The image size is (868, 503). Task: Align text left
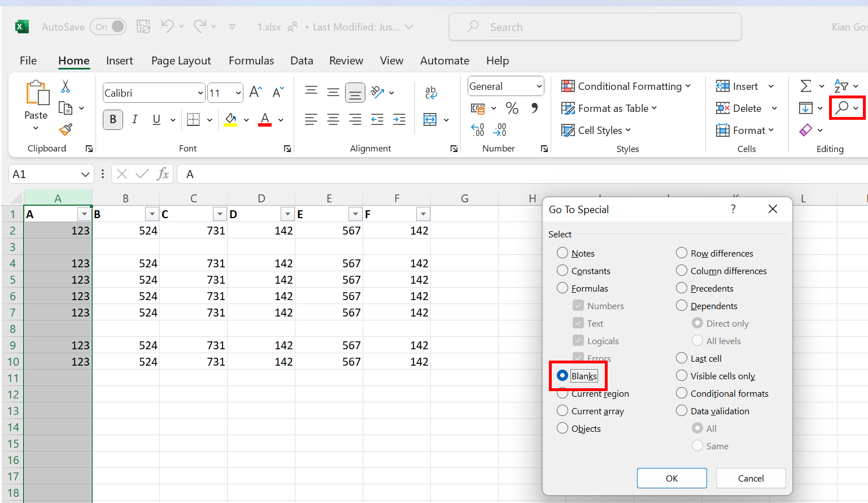pyautogui.click(x=311, y=119)
